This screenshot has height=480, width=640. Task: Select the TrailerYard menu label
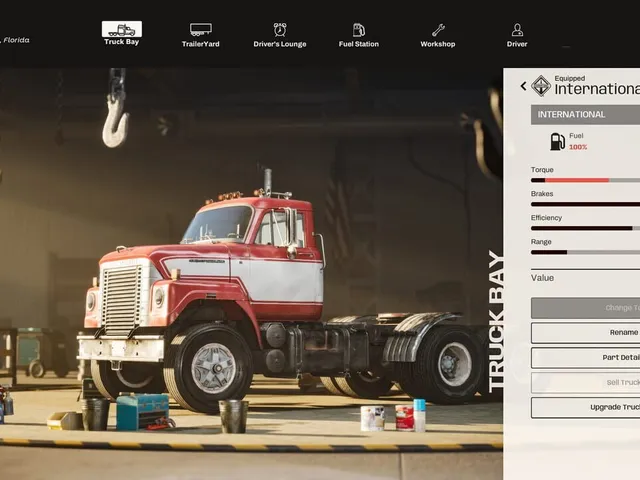200,44
